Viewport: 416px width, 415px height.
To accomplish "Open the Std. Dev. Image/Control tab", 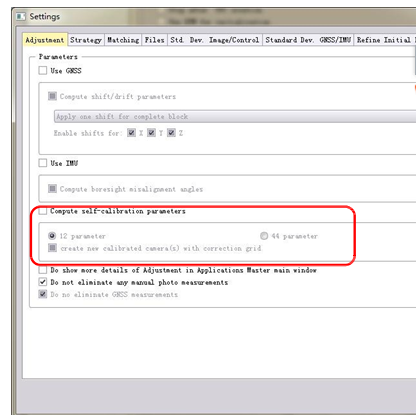I will tap(215, 40).
